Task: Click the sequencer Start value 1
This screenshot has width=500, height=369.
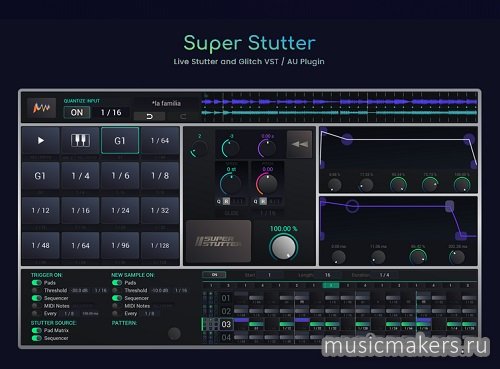Action: pos(269,275)
